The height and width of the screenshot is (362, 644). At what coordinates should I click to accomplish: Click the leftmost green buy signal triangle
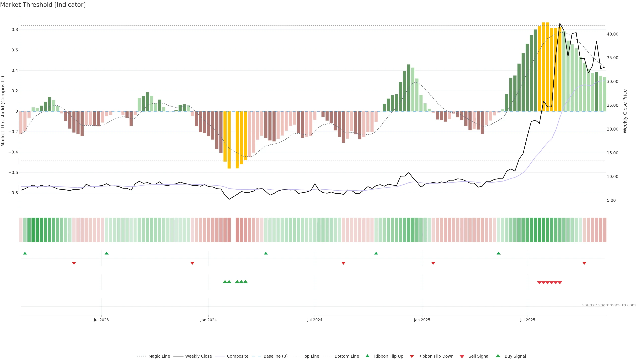(x=225, y=282)
